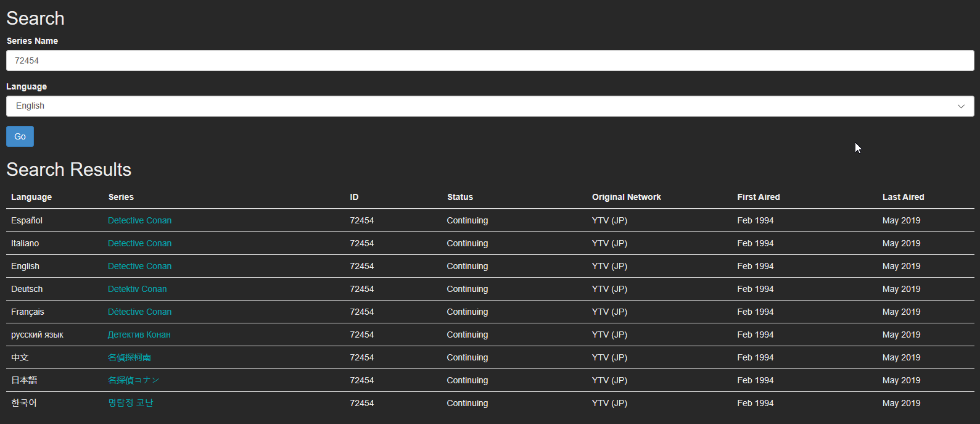The height and width of the screenshot is (424, 980).
Task: Open Detective Conan link in English row
Action: (x=140, y=266)
